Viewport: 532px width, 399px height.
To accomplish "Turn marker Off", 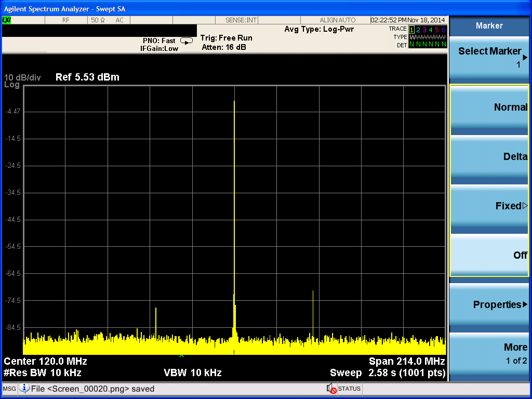I will 489,255.
